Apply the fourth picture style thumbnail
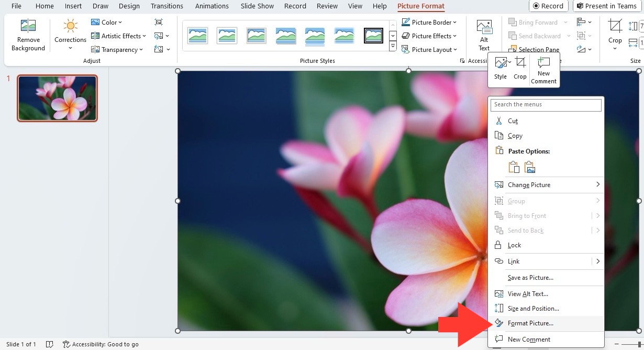 (x=286, y=36)
